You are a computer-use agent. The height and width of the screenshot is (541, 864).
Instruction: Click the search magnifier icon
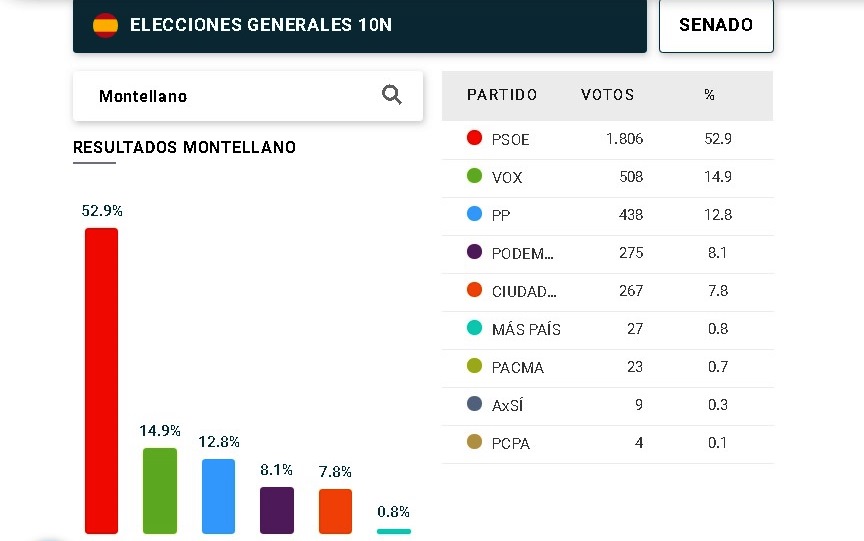point(392,95)
